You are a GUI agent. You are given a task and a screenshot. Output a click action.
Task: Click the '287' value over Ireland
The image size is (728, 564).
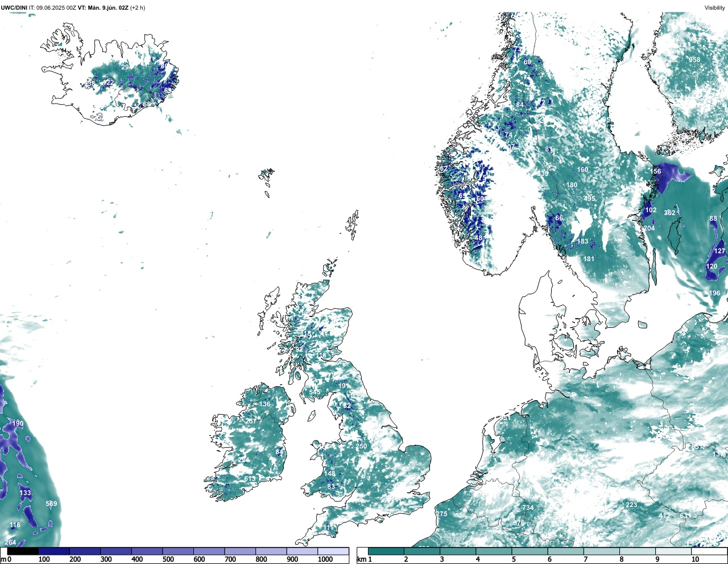251,421
